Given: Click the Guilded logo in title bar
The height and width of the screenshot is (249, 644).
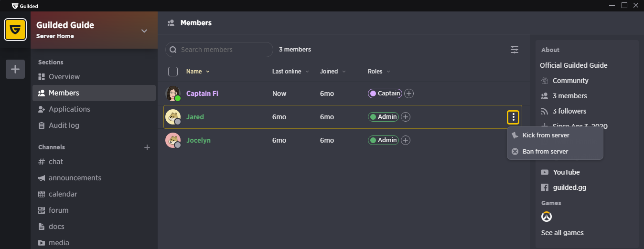Looking at the screenshot, I should pos(25,6).
